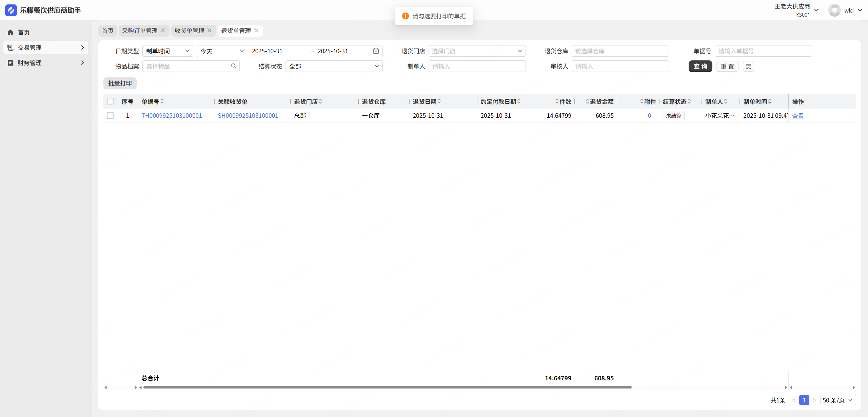Viewport: 868px width, 417px height.
Task: Open the 结算状态 全部 dropdown
Action: (x=334, y=66)
